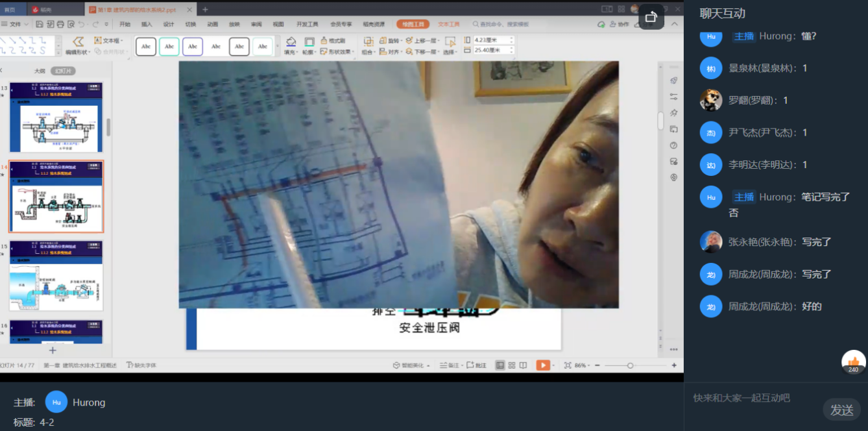Select the format painter (格式刷) tool
The height and width of the screenshot is (431, 868).
click(x=332, y=40)
